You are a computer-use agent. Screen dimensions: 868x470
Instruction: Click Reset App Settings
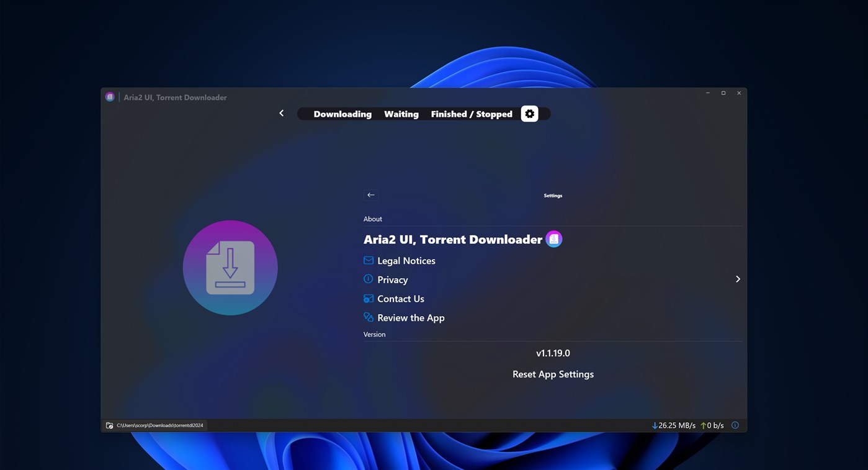553,374
